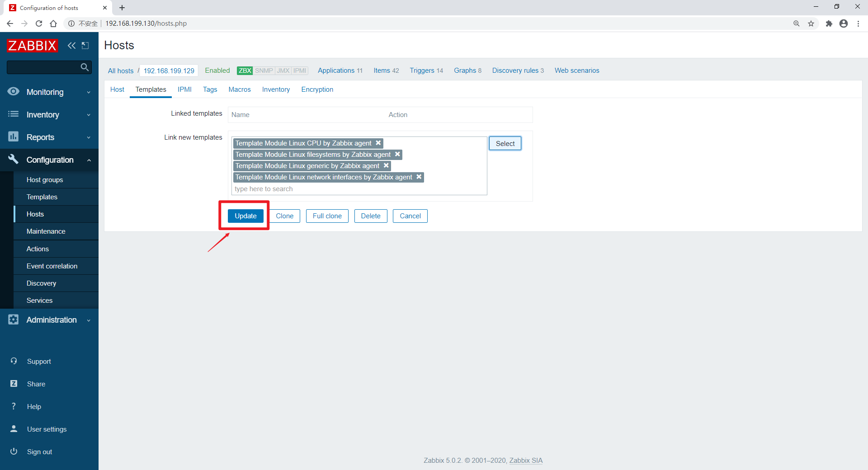The width and height of the screenshot is (868, 470).
Task: Open the Discovery rules 3 link
Action: [x=518, y=70]
